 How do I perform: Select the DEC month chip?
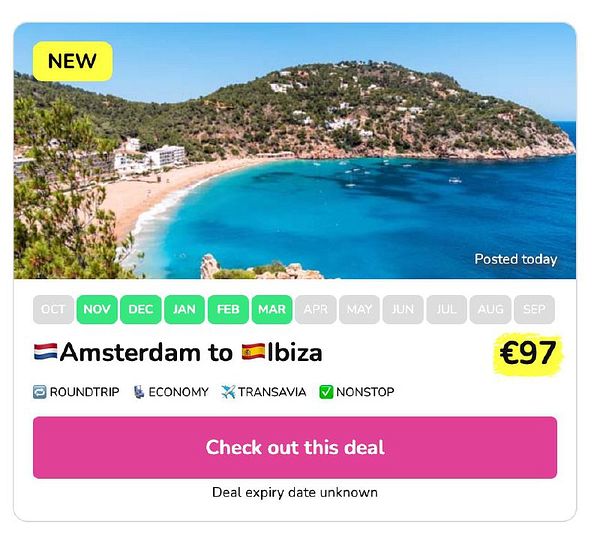click(141, 309)
